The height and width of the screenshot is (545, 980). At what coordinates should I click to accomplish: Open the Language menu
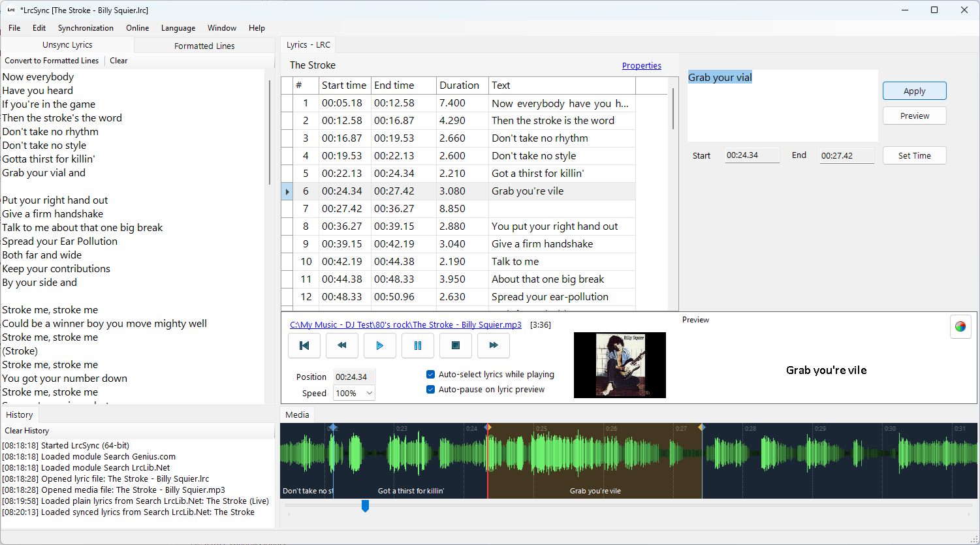(x=178, y=28)
